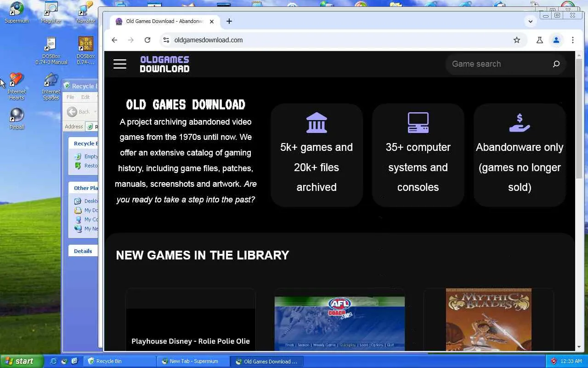Click the hand-with-dollar icon above 'Abandonware only'

(520, 123)
